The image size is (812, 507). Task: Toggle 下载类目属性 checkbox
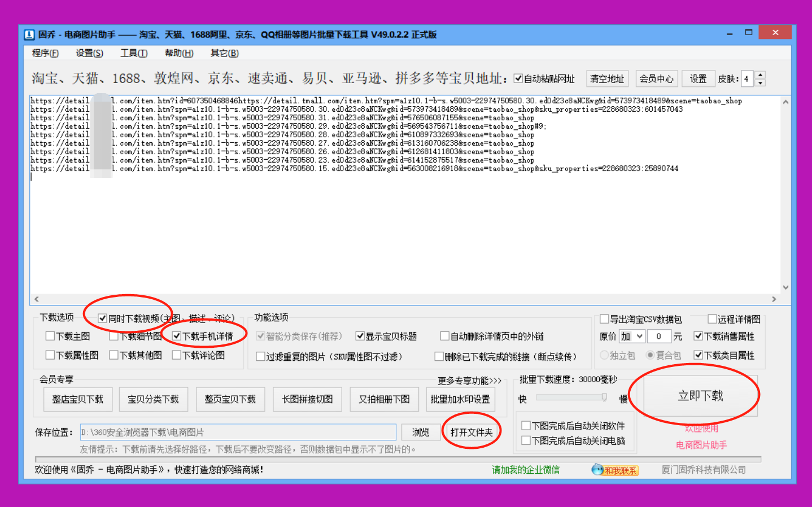tap(699, 355)
